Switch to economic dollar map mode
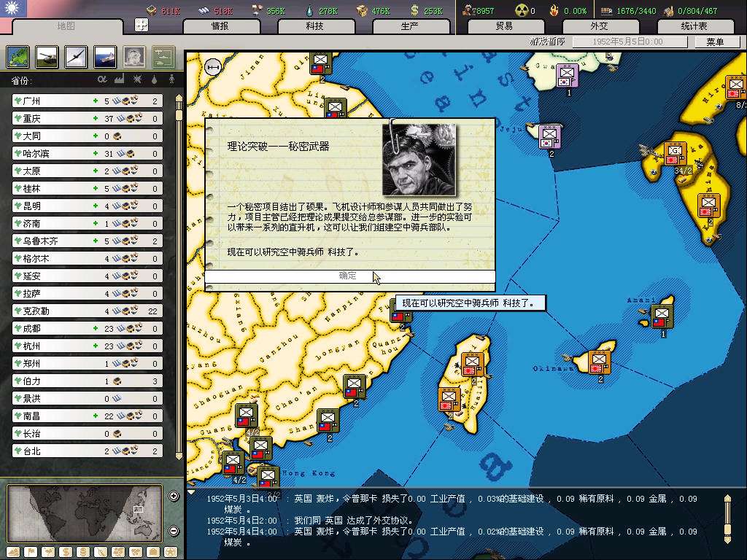 66,551
